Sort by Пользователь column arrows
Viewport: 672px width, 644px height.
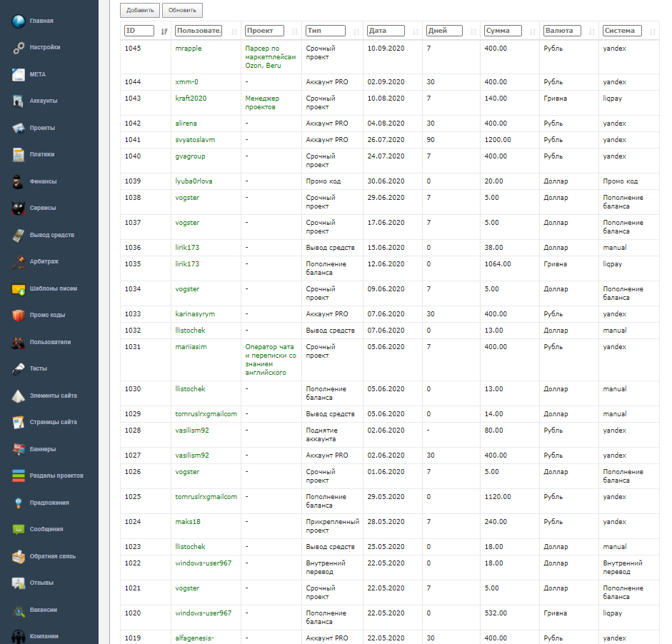coord(234,31)
